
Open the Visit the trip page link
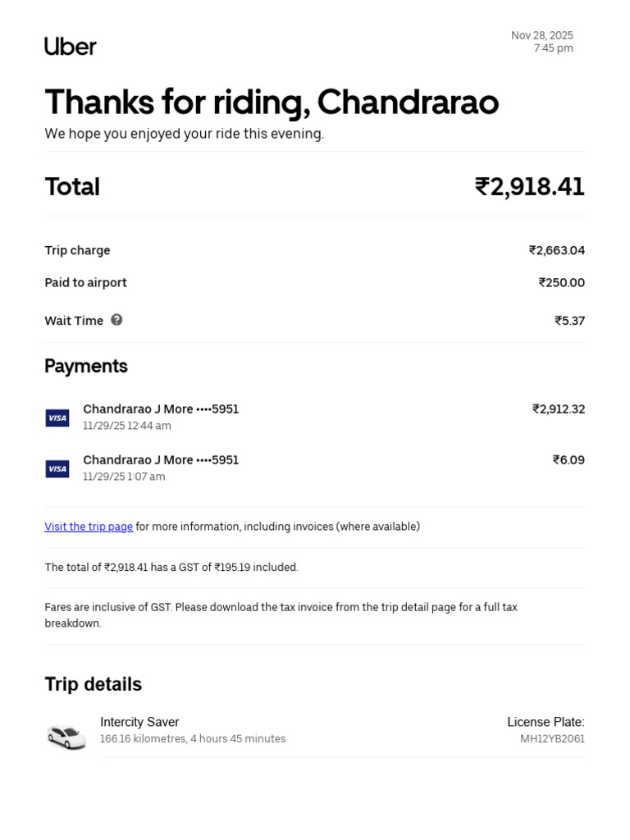click(89, 527)
